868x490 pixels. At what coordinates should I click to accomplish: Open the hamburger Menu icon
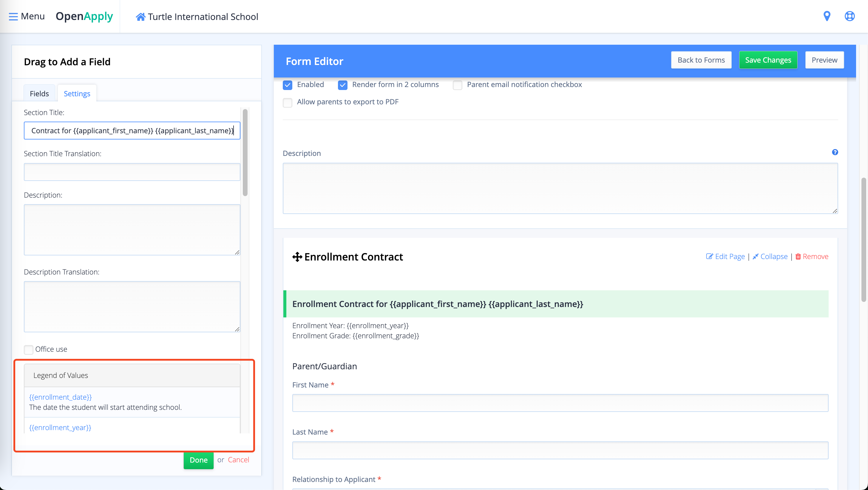(x=13, y=16)
